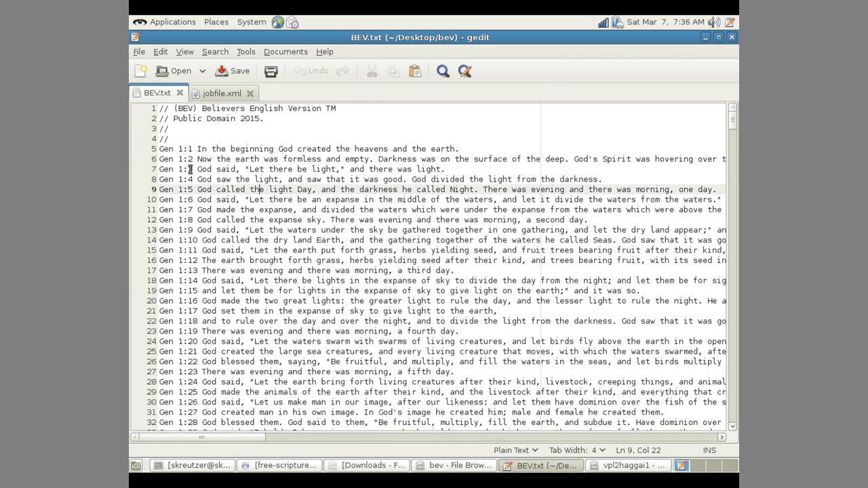
Task: Open Find with the magnifier icon
Action: click(443, 71)
